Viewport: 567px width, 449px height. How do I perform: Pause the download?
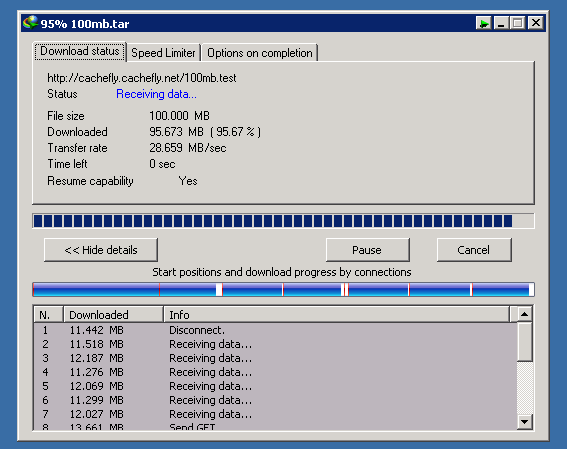[367, 250]
